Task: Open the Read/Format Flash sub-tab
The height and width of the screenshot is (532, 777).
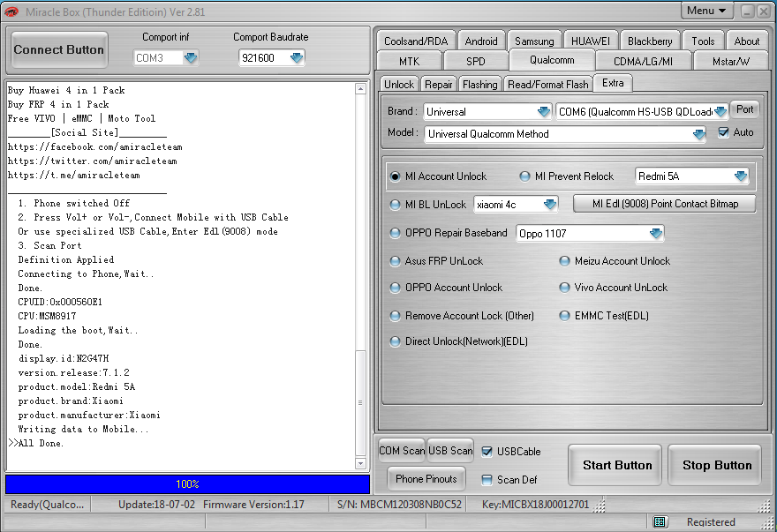Action: (548, 84)
